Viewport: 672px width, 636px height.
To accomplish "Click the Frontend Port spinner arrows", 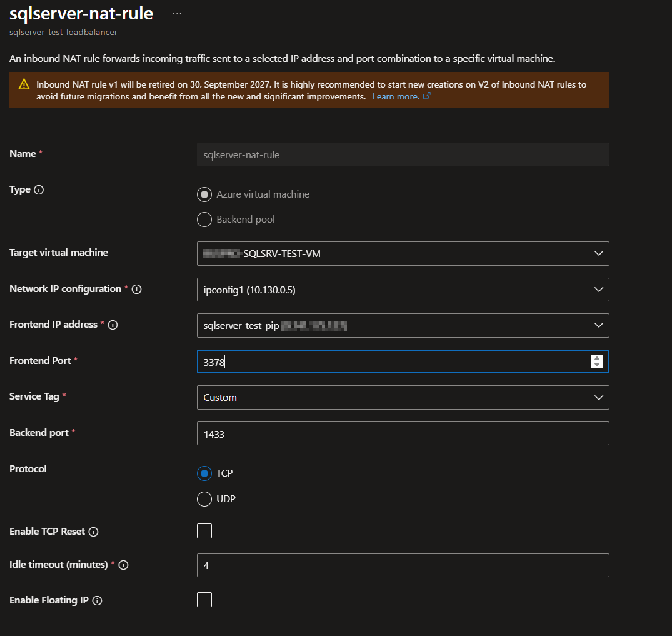I will point(596,361).
